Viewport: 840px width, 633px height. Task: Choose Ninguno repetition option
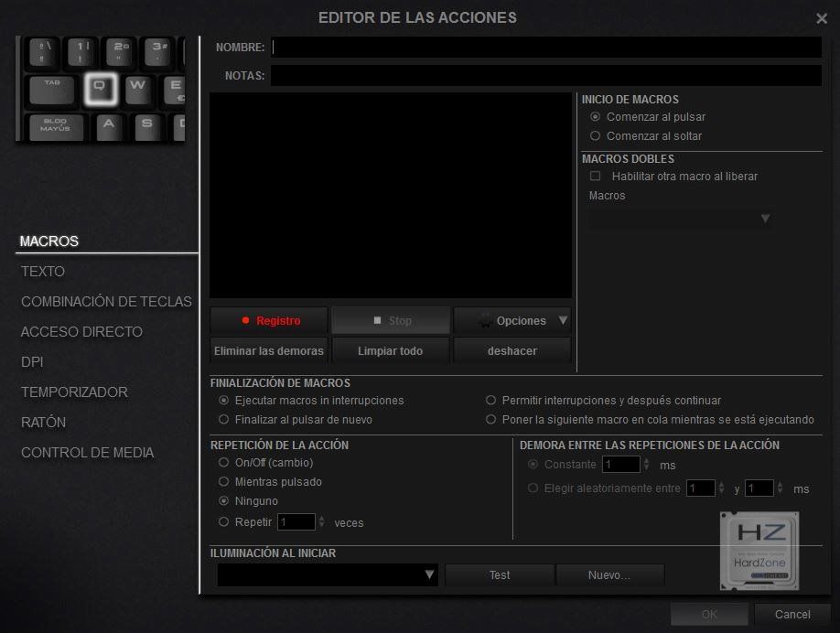[224, 501]
